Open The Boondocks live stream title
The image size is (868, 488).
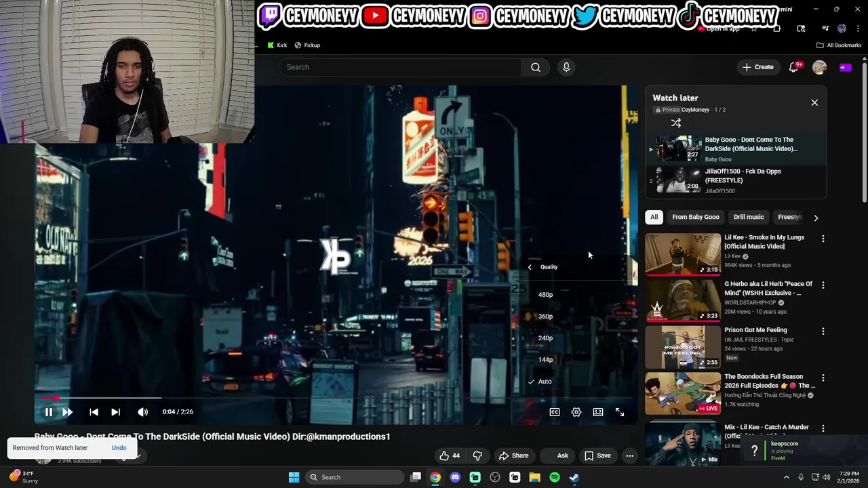[x=770, y=381]
